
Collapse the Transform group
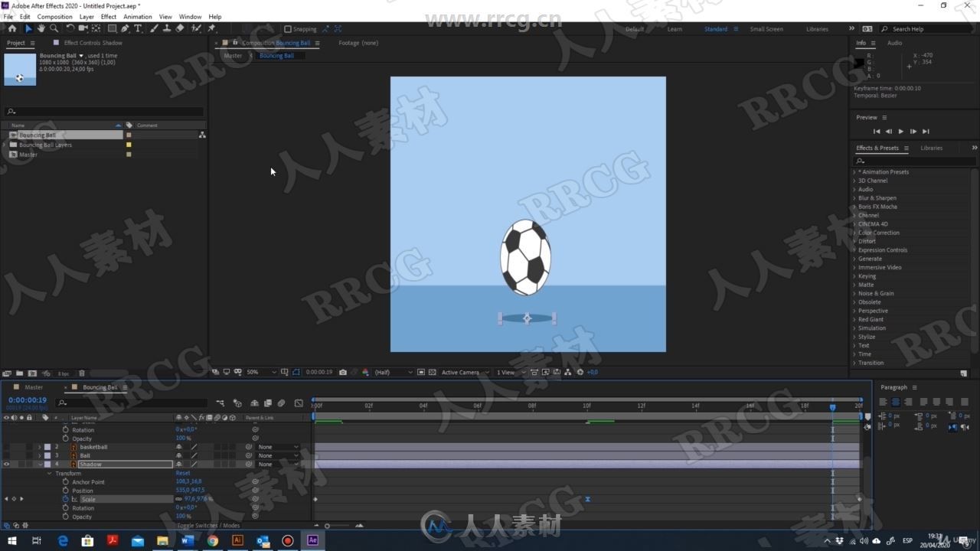[x=50, y=473]
